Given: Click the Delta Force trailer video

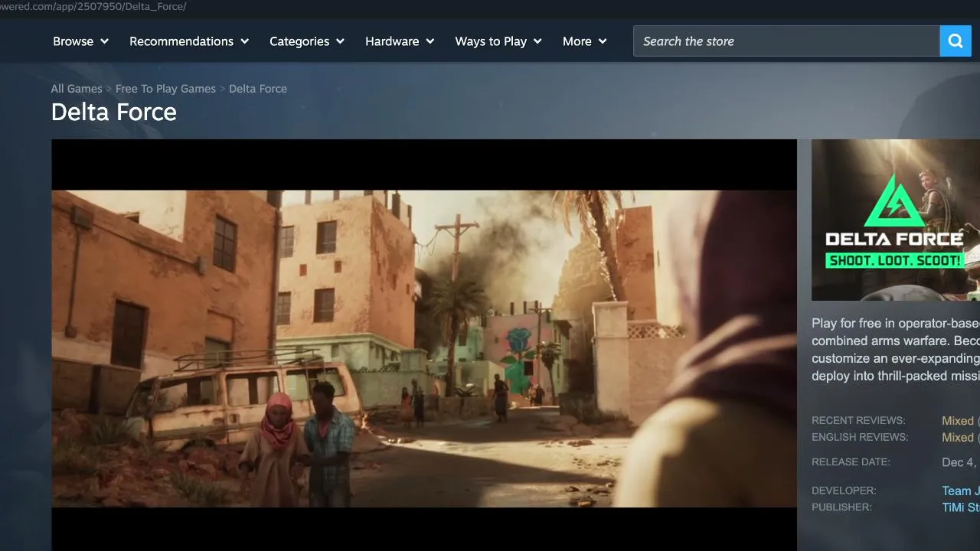Looking at the screenshot, I should tap(424, 345).
